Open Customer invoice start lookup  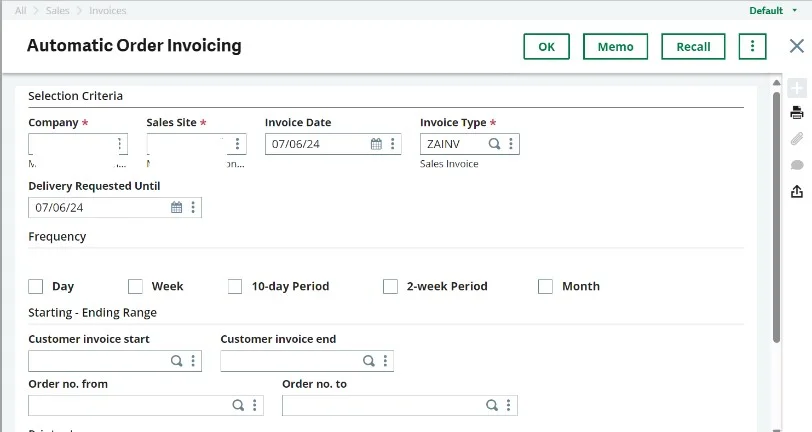(x=177, y=361)
